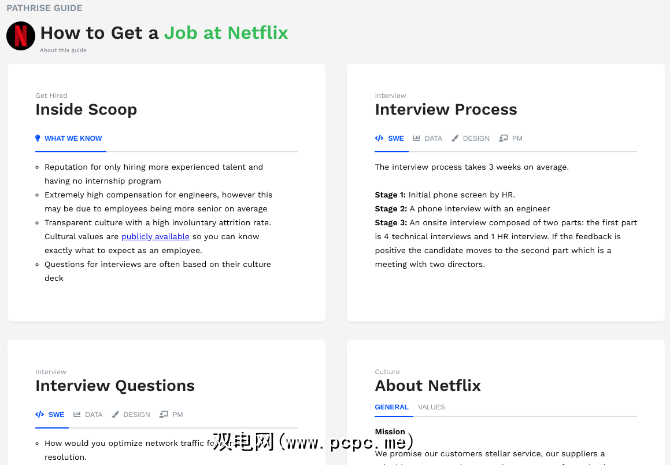
Task: Click the green "Job at Netflix" title text
Action: click(x=226, y=33)
